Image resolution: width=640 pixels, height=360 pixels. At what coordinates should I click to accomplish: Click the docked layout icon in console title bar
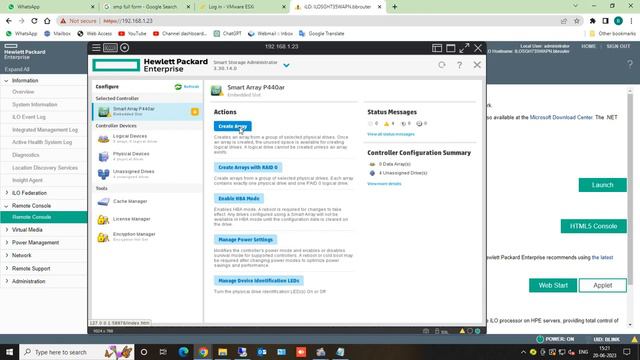(437, 48)
